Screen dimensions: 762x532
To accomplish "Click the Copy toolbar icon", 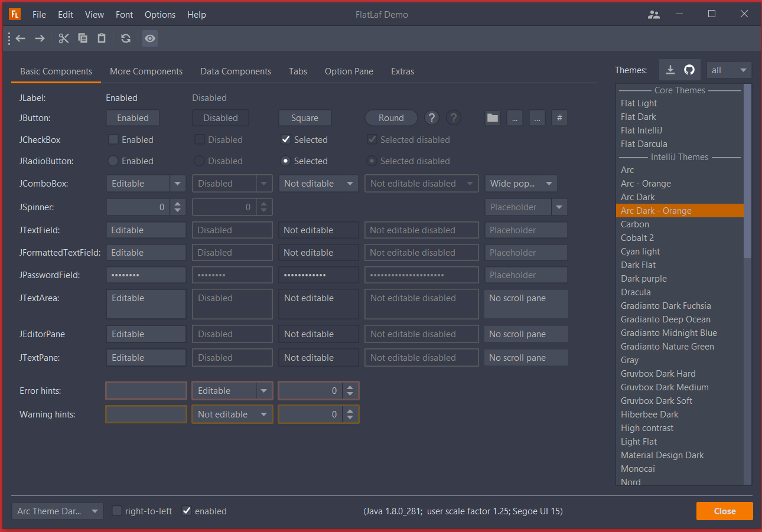I will (x=83, y=38).
